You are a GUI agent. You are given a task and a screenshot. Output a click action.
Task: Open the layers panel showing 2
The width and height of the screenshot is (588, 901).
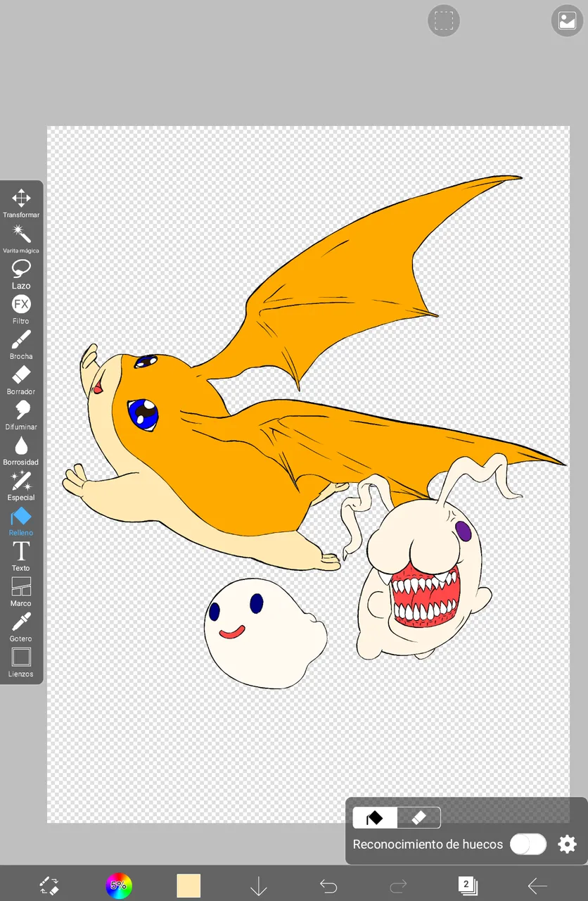(x=468, y=886)
